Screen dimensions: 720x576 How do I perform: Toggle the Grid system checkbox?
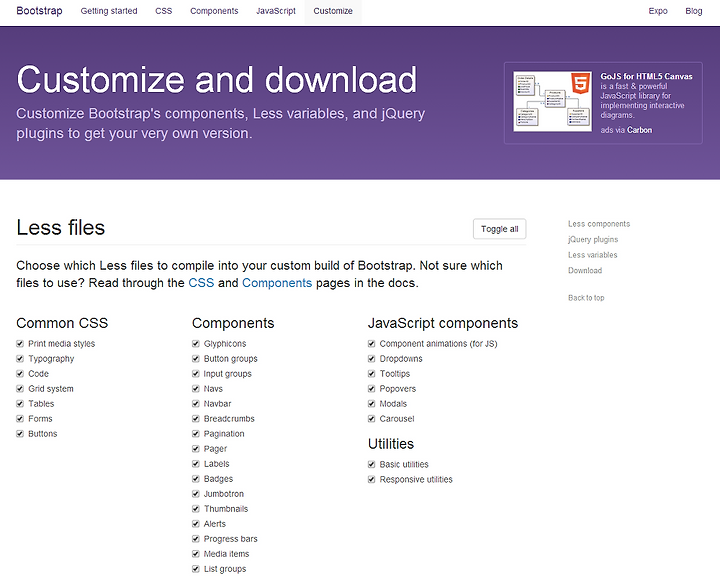pos(20,389)
